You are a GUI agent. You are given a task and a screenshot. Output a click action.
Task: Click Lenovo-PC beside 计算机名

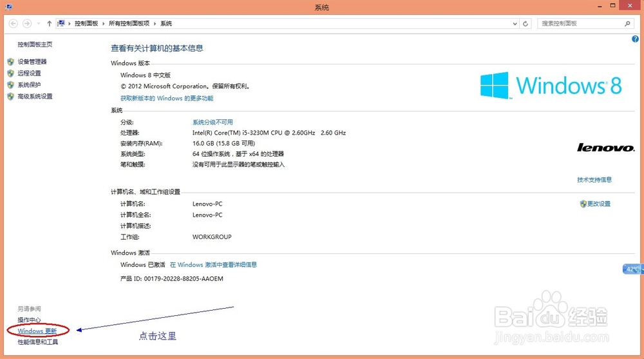coord(207,204)
